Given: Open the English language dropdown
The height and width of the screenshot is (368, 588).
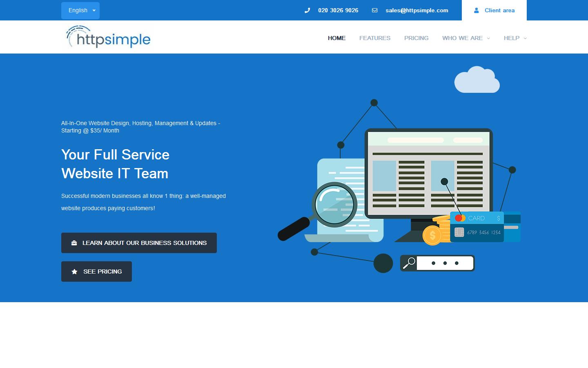Looking at the screenshot, I should (80, 10).
